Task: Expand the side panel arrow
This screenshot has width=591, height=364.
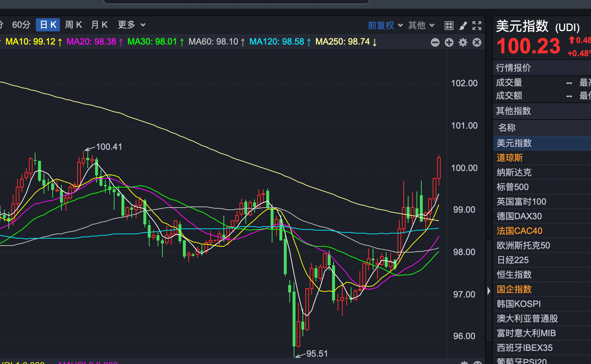Action: point(489,291)
